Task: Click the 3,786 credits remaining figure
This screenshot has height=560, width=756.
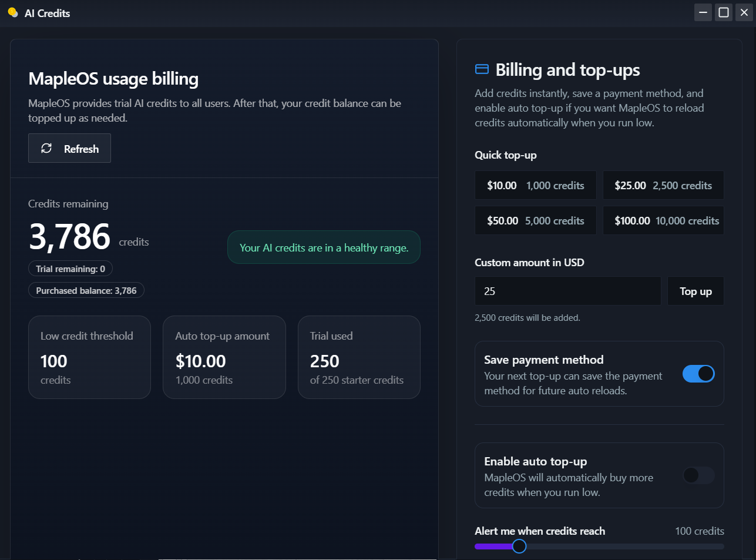Action: pyautogui.click(x=70, y=237)
